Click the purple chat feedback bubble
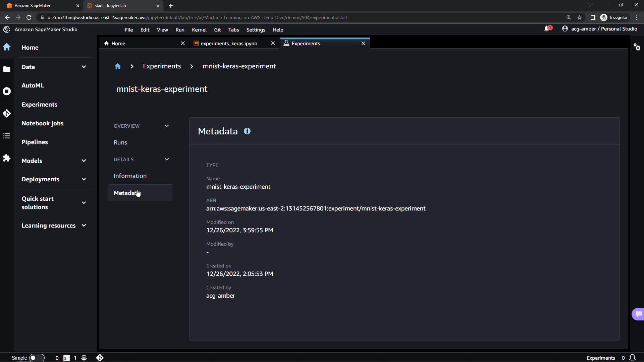Image resolution: width=644 pixels, height=362 pixels. [638, 314]
